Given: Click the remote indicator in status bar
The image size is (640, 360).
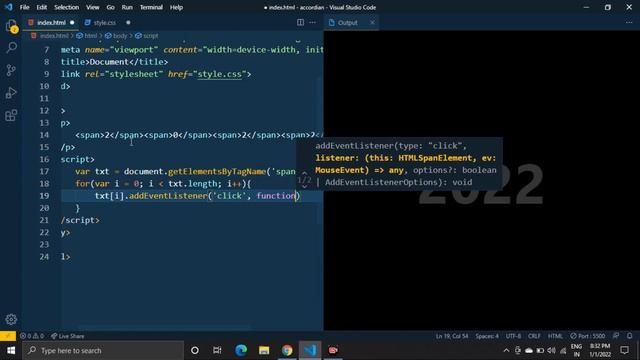Looking at the screenshot, I should coord(8,336).
